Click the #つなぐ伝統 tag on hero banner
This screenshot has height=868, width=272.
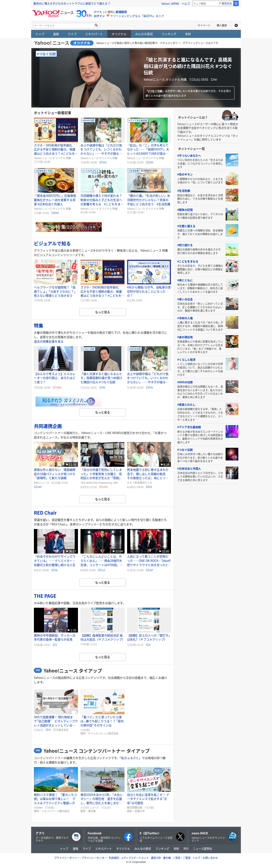(x=47, y=54)
